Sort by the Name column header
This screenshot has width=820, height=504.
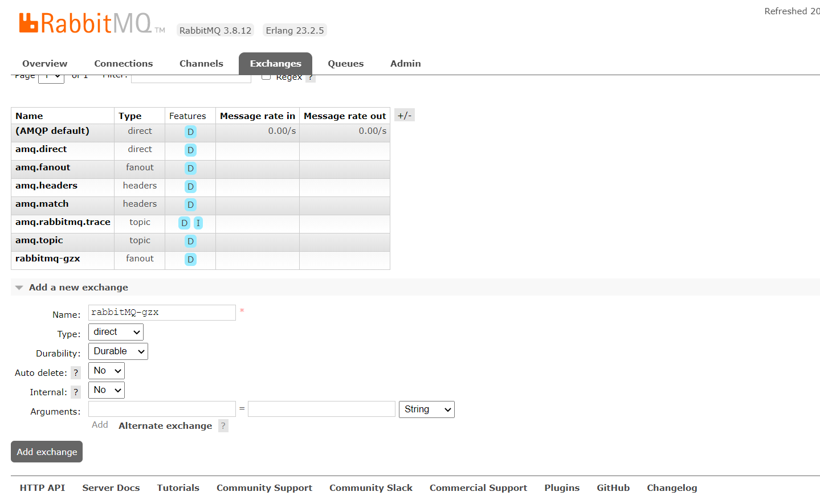[29, 116]
